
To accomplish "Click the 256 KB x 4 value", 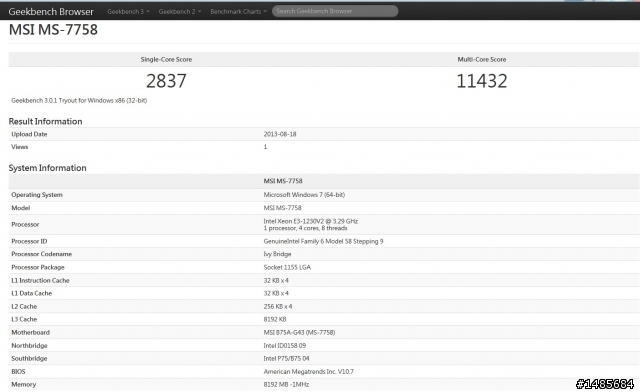I will 278,306.
